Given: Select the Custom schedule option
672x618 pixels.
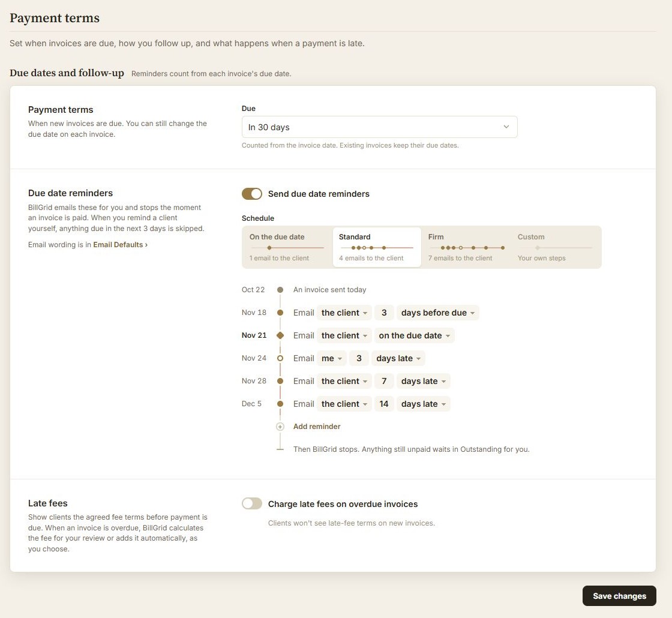Looking at the screenshot, I should 556,247.
